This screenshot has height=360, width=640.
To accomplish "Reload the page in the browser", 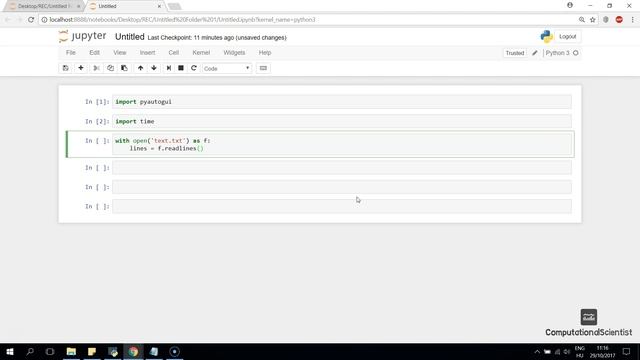I will click(31, 20).
